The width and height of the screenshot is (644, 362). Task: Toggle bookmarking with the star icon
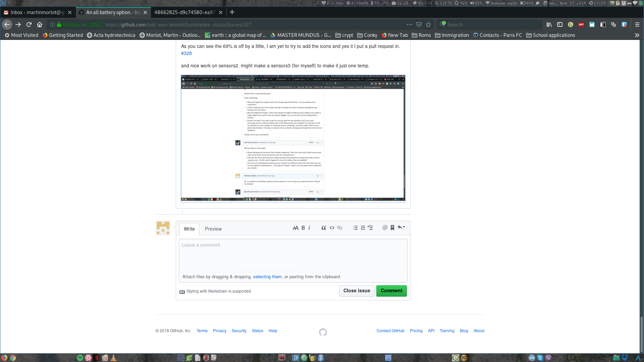point(428,24)
